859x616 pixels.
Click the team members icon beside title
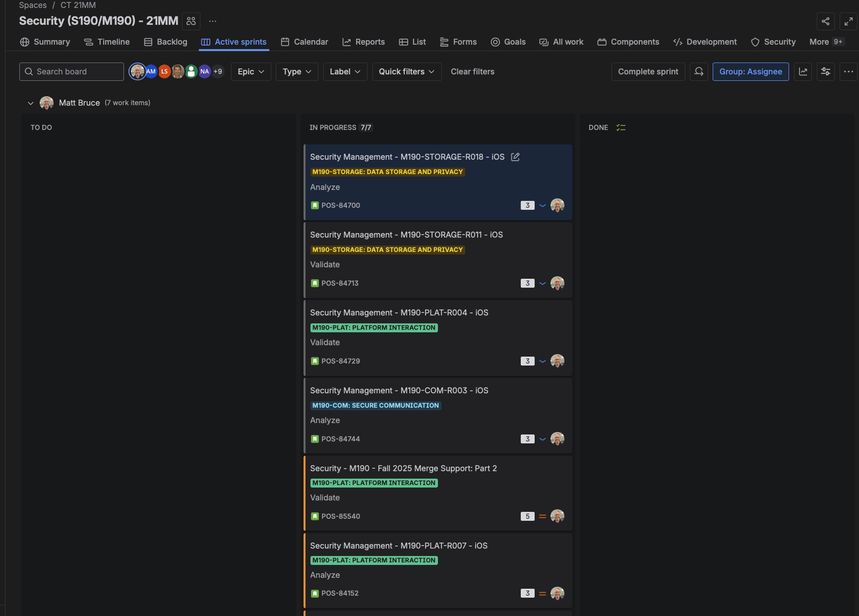[x=191, y=21]
